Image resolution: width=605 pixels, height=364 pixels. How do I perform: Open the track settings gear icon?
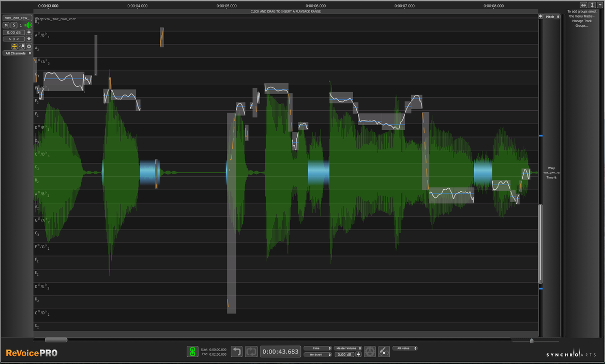(x=29, y=47)
